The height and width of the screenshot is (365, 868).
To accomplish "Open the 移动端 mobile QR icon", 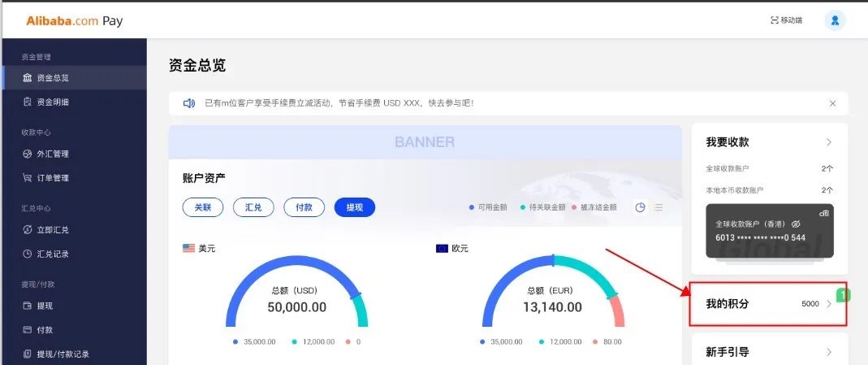I will click(774, 20).
